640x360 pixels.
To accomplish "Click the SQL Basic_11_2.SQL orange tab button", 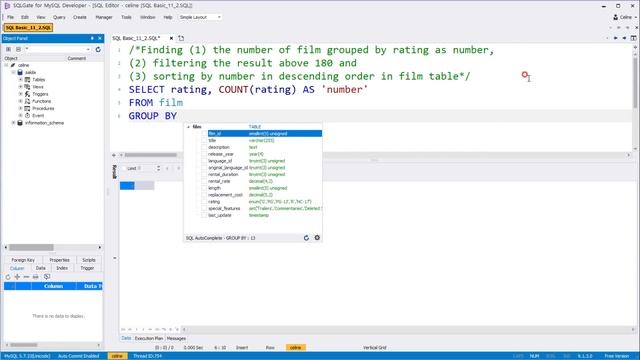I will click(x=28, y=27).
